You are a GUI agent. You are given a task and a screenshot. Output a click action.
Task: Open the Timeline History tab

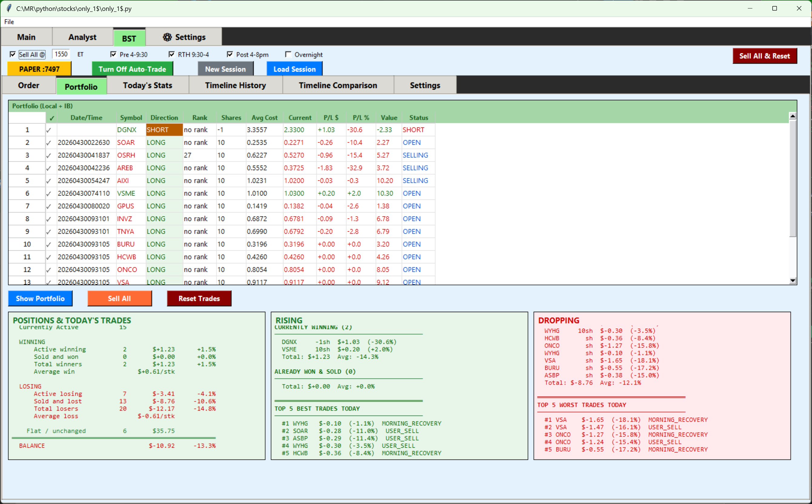coord(235,85)
